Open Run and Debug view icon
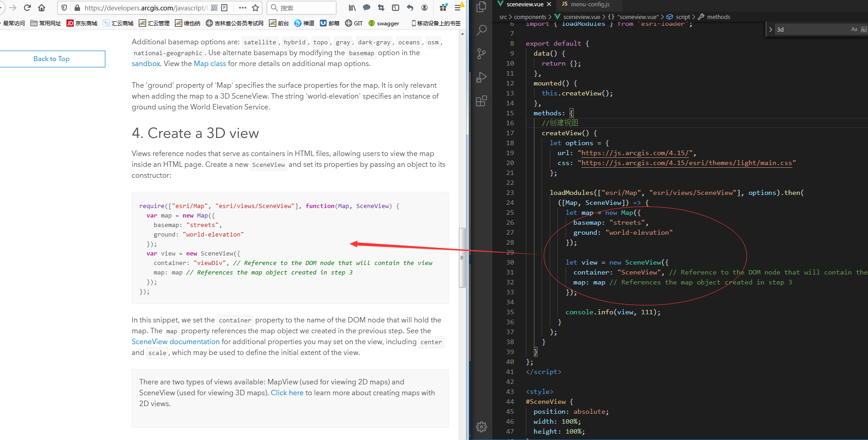868x440 pixels. [x=481, y=77]
